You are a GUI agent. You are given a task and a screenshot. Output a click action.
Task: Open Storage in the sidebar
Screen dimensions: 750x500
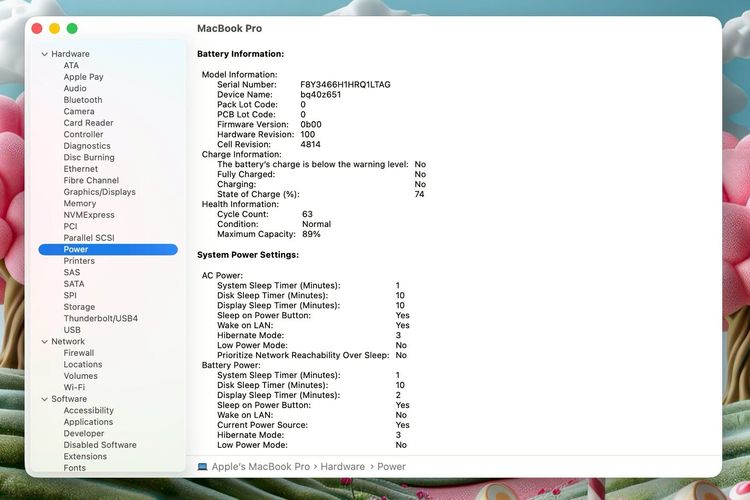79,307
